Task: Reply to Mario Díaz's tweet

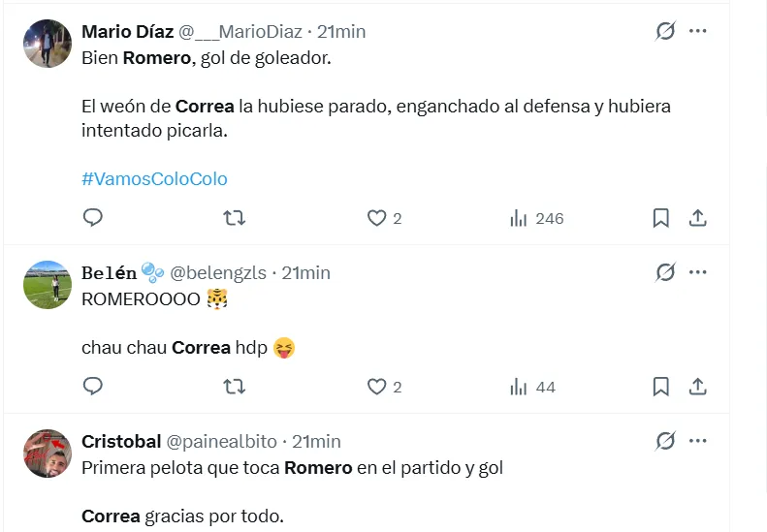Action: click(x=93, y=218)
